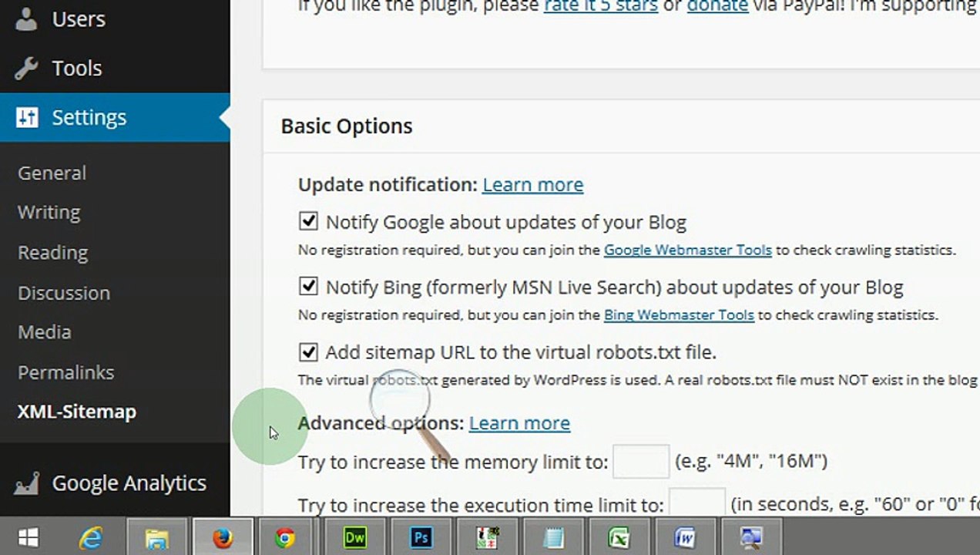This screenshot has height=555, width=980.
Task: Open Adobe Photoshop from the taskbar
Action: coord(421,537)
